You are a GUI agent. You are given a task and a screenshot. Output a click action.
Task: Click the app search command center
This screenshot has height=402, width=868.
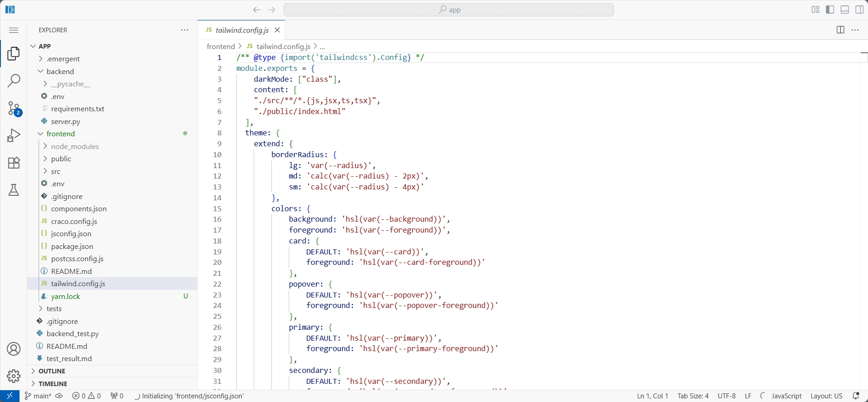click(x=449, y=10)
